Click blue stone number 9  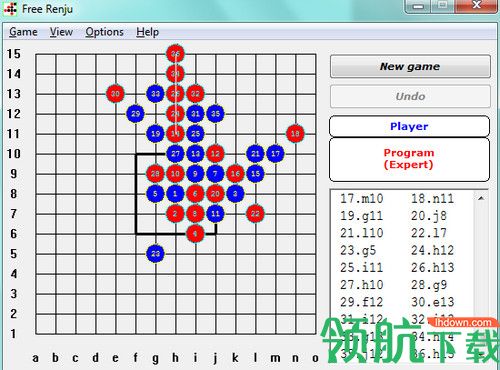coord(195,174)
